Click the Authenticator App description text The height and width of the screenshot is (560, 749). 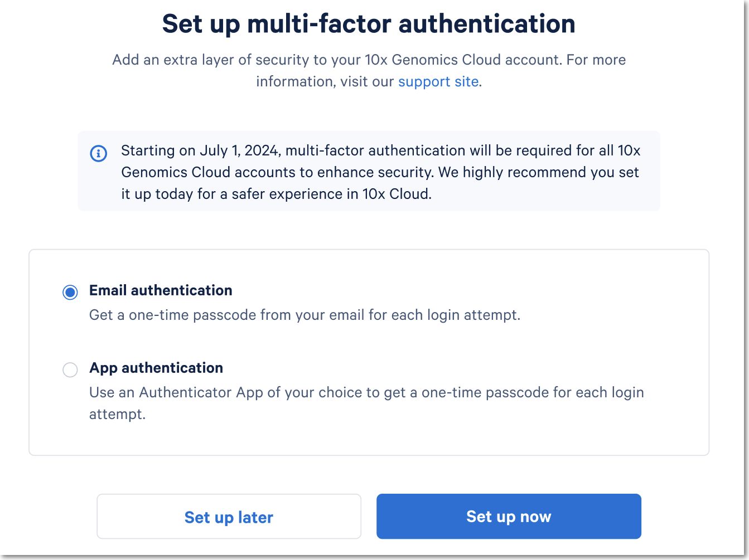coord(366,392)
